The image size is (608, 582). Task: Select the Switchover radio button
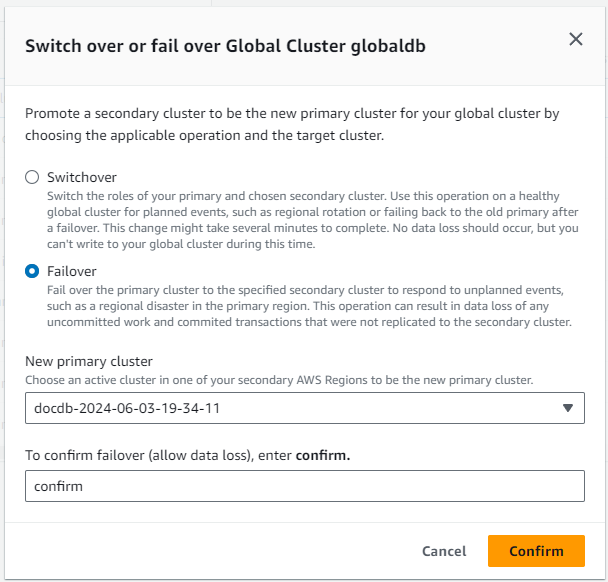click(x=33, y=177)
